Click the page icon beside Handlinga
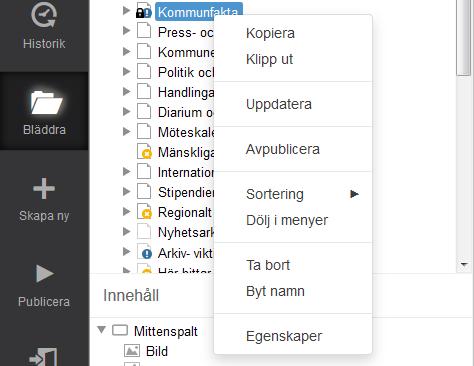474x366 pixels. (144, 92)
